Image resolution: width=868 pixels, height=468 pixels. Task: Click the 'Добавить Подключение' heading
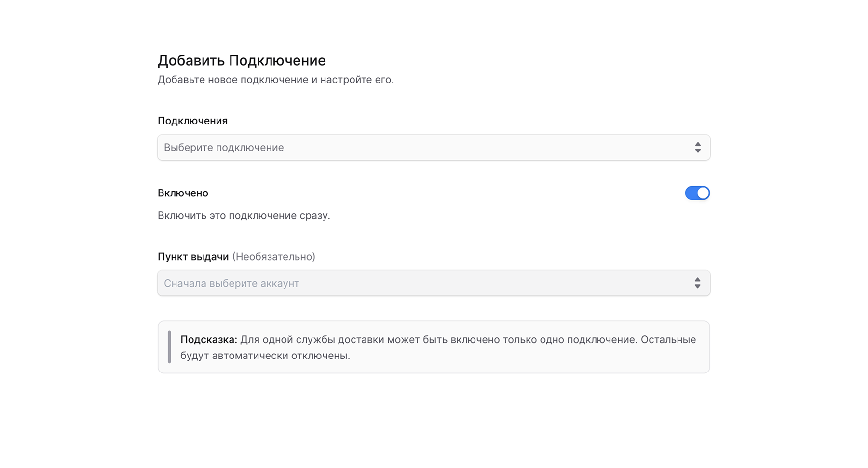[x=241, y=61]
